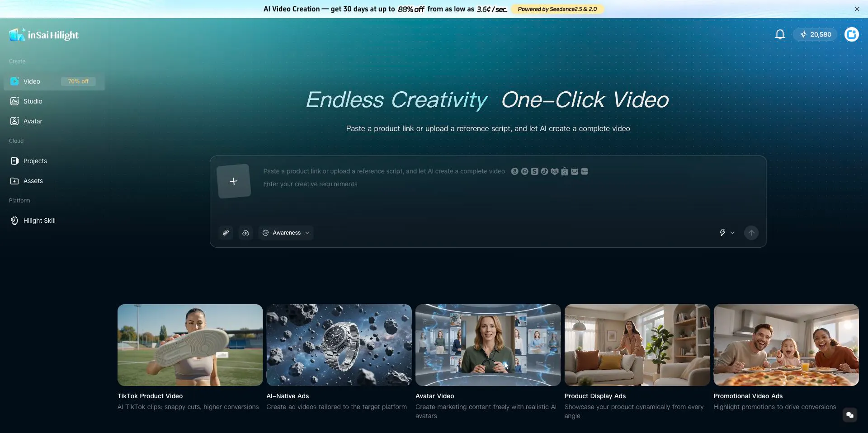Expand the Awareness dropdown

point(286,233)
